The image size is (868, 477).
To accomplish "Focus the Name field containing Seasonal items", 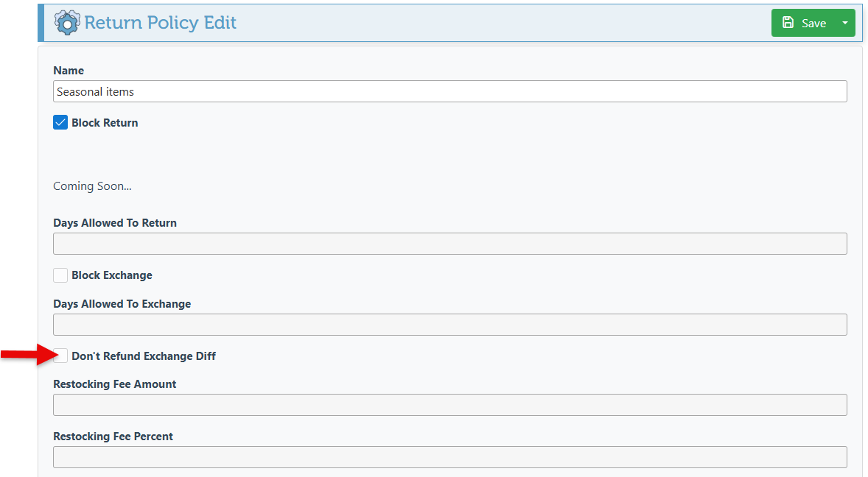I will (450, 91).
